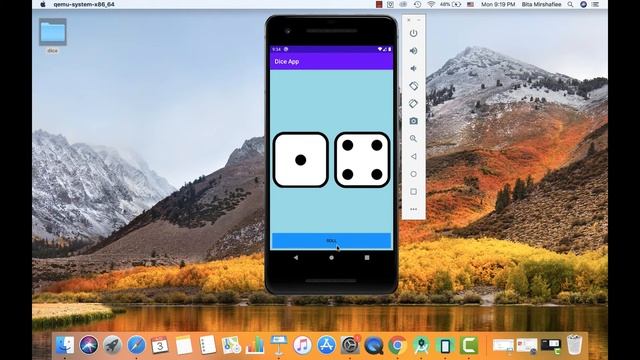Click Back triangle in emulator side toolbar

(413, 156)
